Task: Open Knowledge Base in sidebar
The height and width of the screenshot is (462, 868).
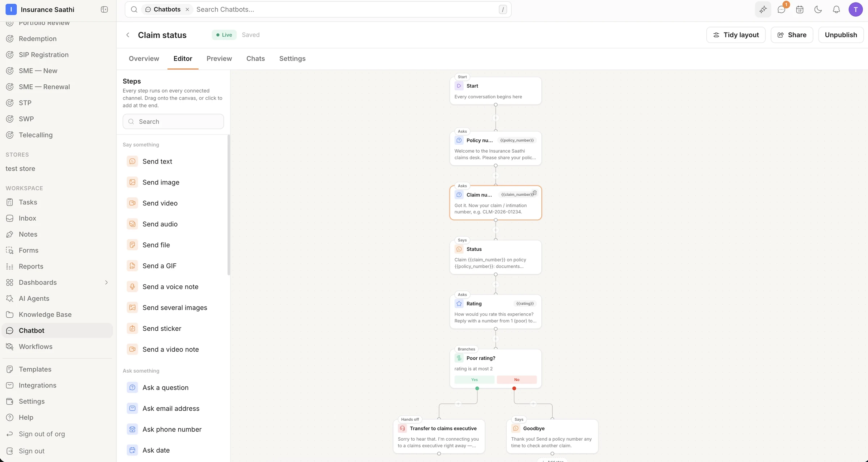Action: click(57, 314)
